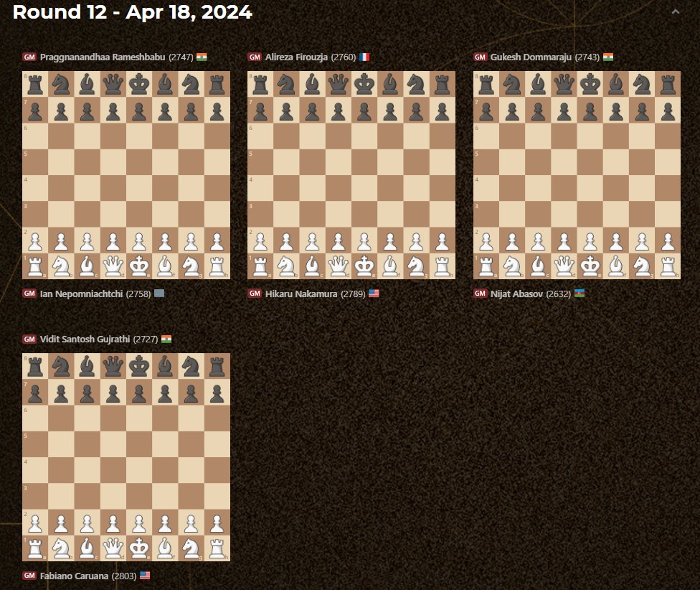Click the GM badge next to Vidit
Screen dimensions: 700x590
coord(29,339)
